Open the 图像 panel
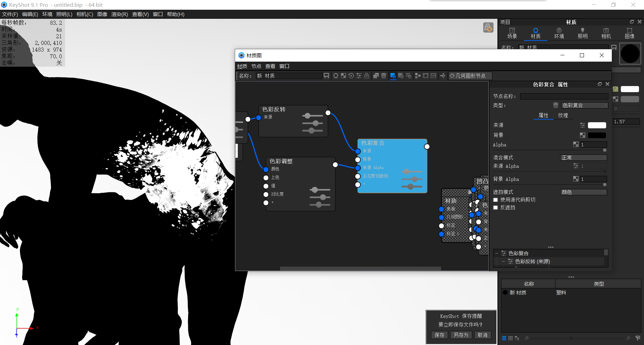644x345 pixels. tap(630, 33)
